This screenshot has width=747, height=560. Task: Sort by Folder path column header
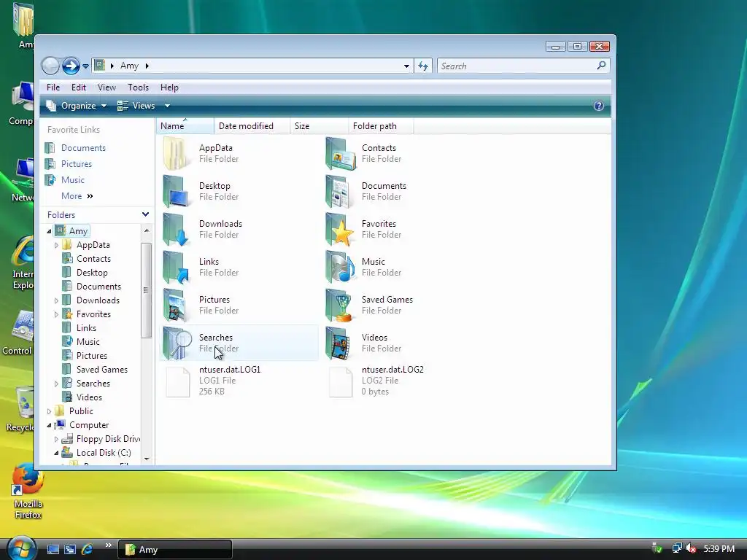[381, 125]
